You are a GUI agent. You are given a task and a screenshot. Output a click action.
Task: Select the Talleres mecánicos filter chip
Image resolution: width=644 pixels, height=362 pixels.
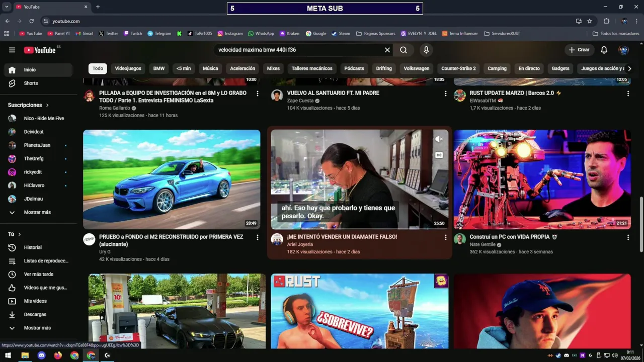(x=312, y=68)
